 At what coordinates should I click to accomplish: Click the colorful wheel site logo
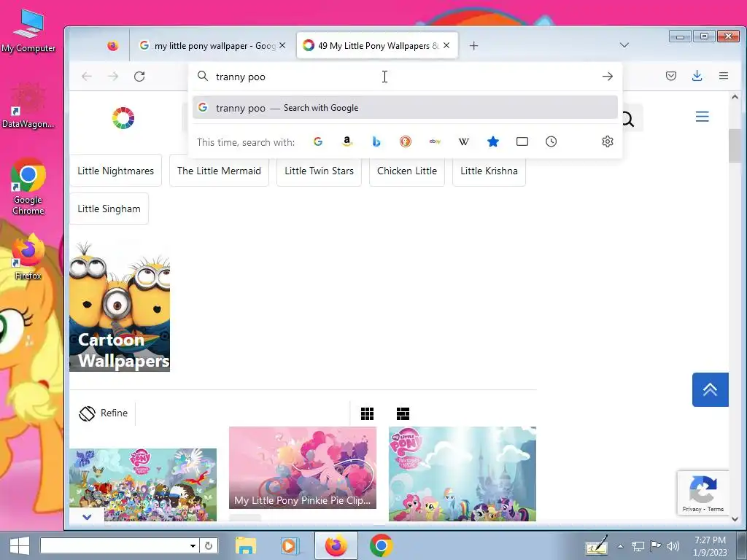point(123,118)
